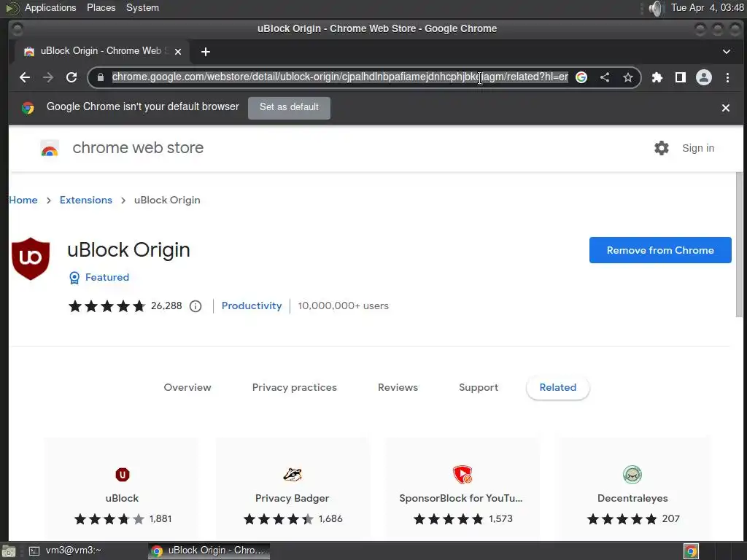The width and height of the screenshot is (747, 560).
Task: Switch to Privacy practices tab
Action: [x=295, y=388]
